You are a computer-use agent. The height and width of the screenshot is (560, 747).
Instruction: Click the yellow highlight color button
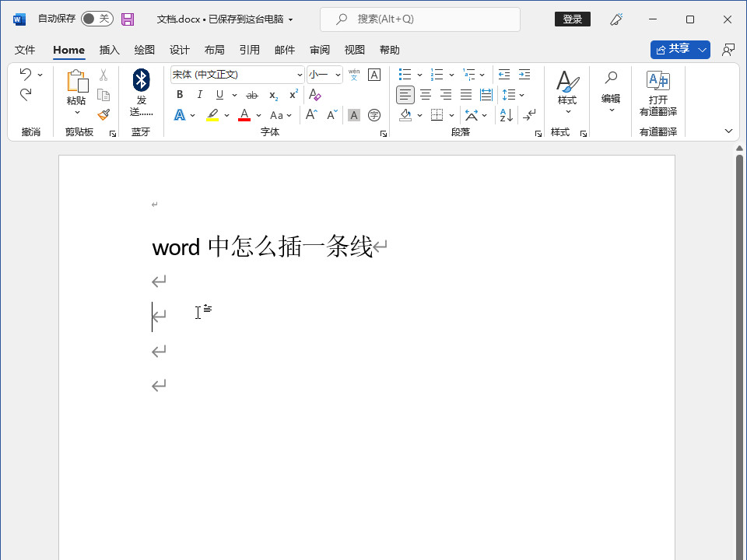coord(212,115)
